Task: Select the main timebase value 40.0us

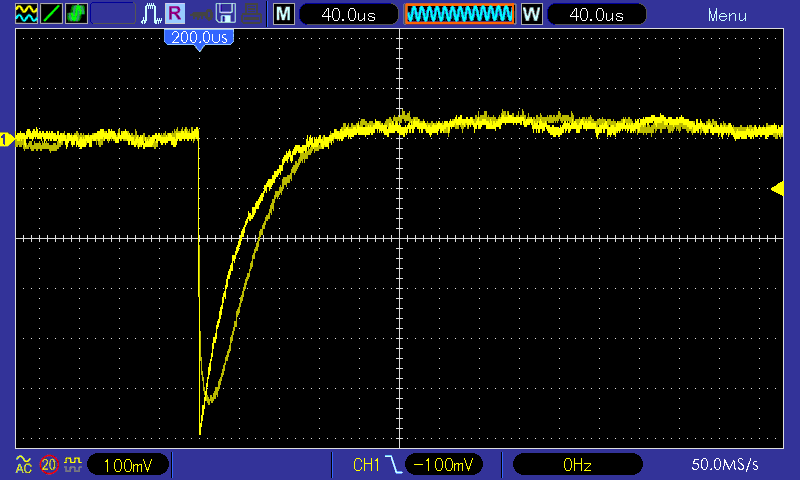Action: (348, 14)
